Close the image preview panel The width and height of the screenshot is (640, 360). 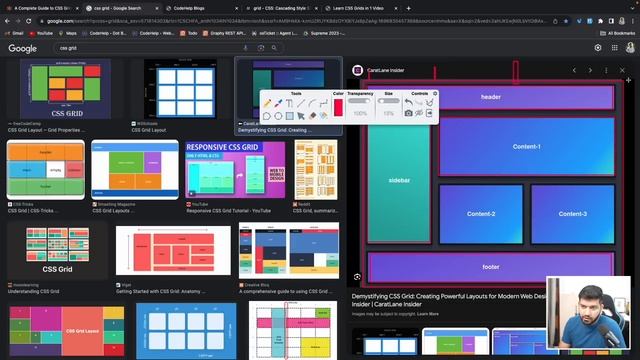pyautogui.click(x=622, y=70)
